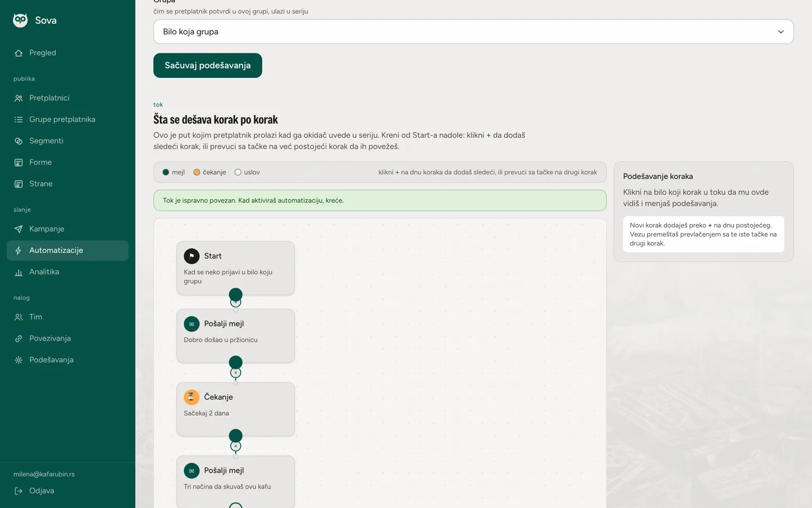Click the orange 'čekanje' legend dot
The width and height of the screenshot is (812, 508).
coord(197,172)
